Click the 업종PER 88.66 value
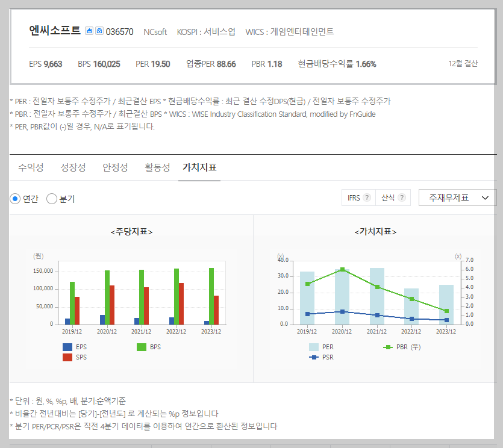 pyautogui.click(x=211, y=64)
